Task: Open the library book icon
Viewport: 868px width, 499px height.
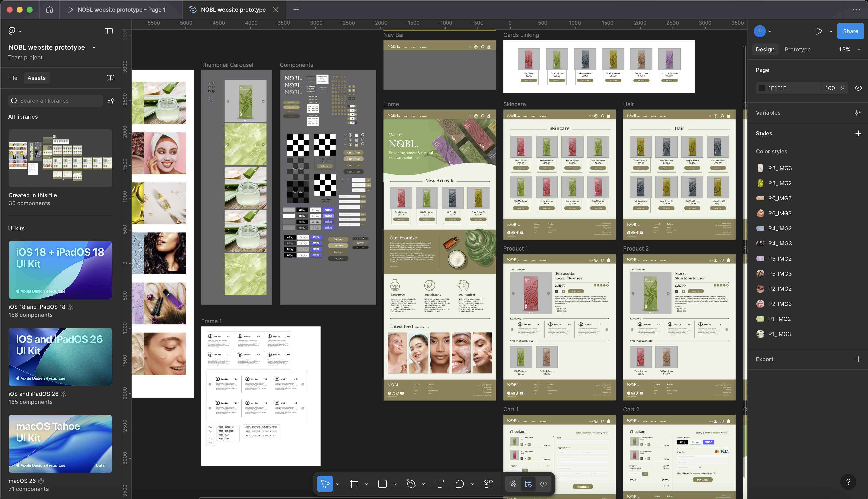Action: click(x=110, y=78)
